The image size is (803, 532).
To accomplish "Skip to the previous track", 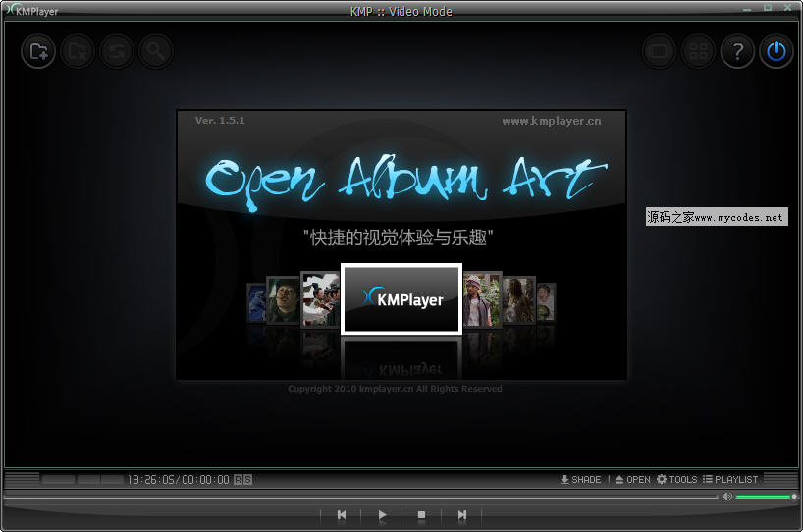I will [x=342, y=514].
